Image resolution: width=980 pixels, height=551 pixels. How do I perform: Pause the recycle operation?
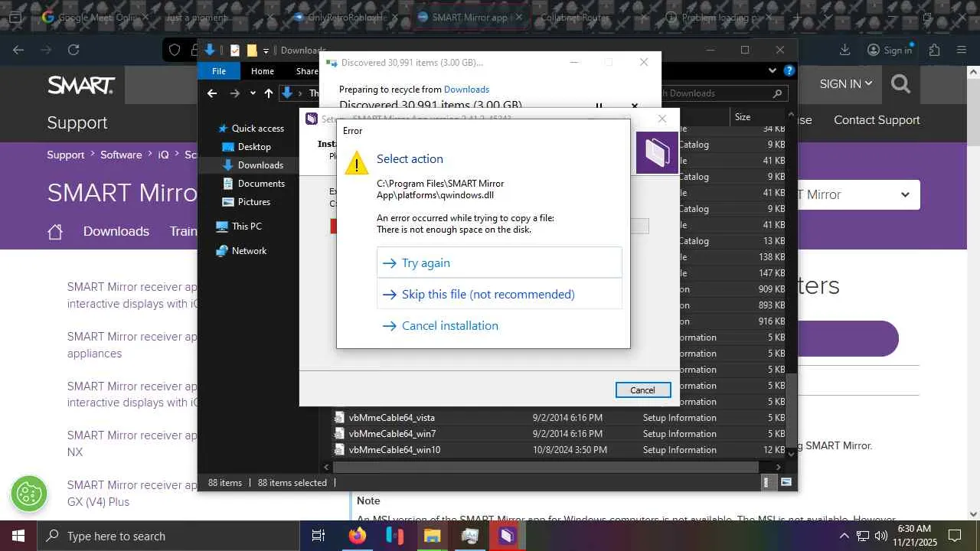(599, 106)
